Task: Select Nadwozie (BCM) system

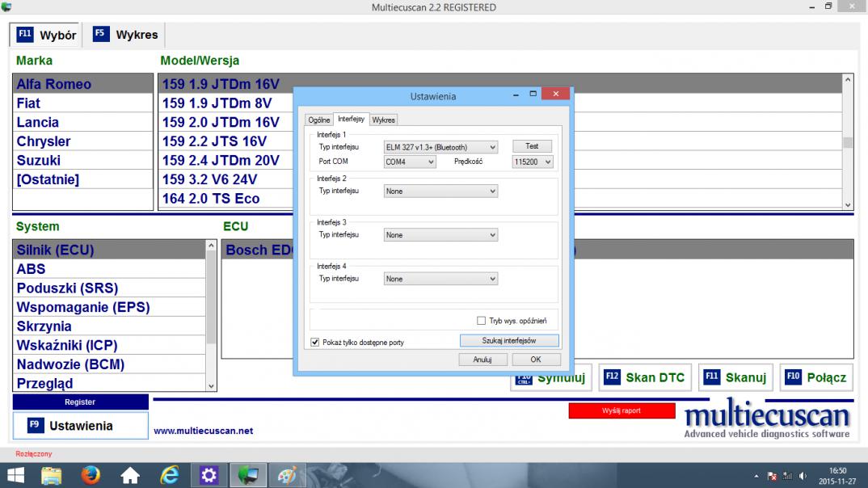Action: click(110, 364)
